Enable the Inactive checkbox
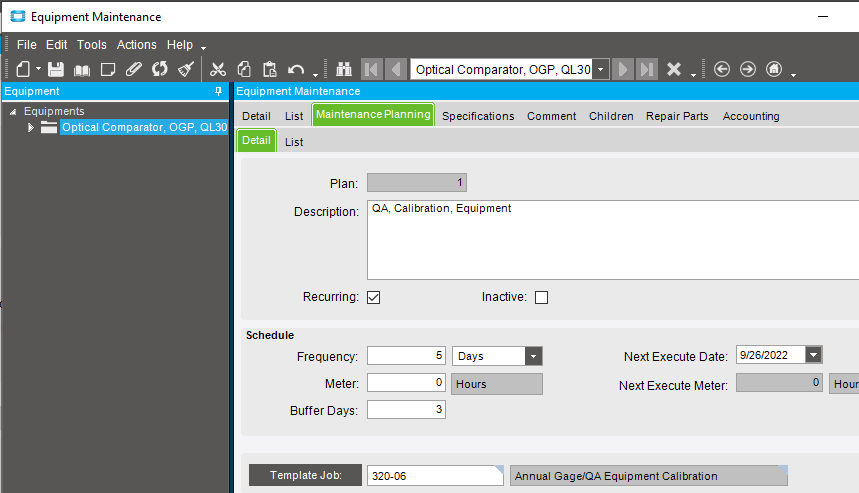The width and height of the screenshot is (859, 493). point(542,297)
